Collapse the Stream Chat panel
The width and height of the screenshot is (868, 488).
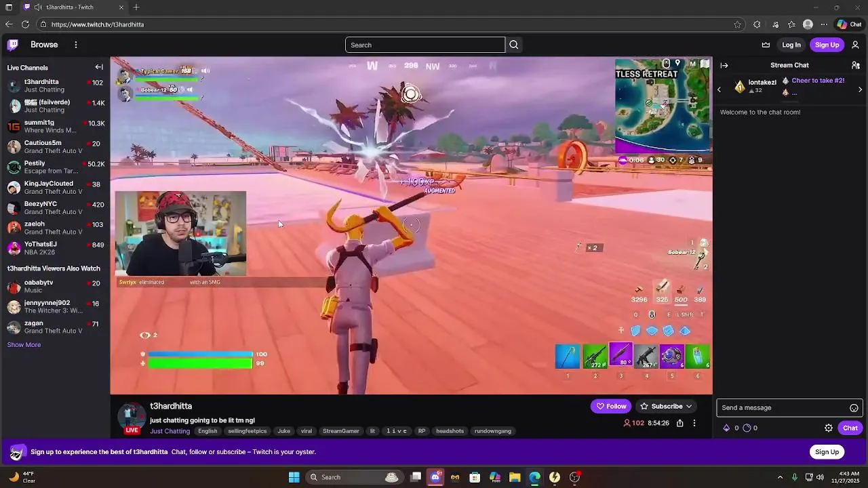click(x=724, y=66)
